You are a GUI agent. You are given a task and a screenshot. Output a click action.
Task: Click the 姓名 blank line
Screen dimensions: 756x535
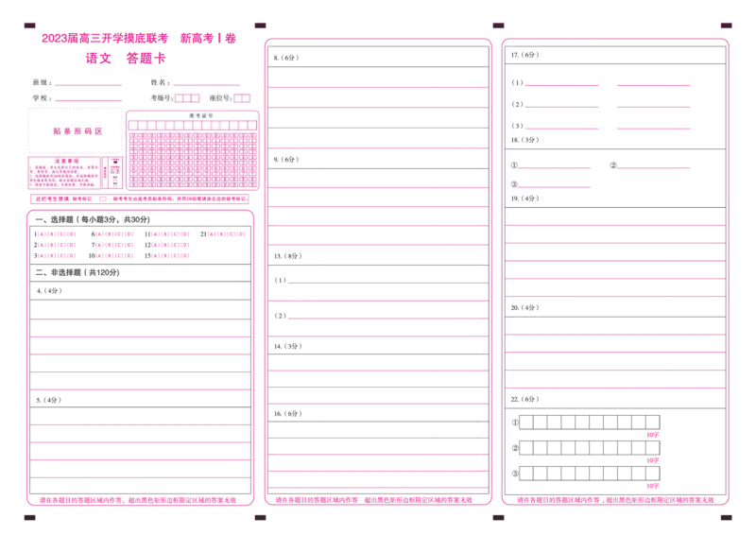205,83
